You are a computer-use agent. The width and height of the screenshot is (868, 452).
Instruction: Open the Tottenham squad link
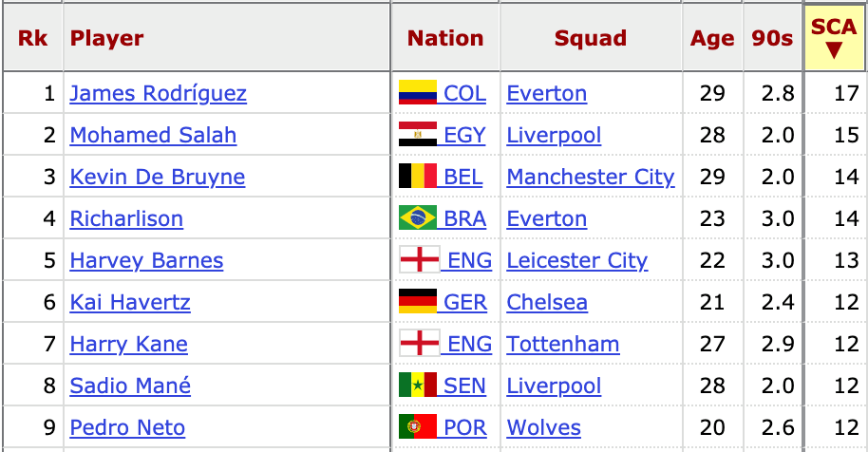tap(563, 344)
